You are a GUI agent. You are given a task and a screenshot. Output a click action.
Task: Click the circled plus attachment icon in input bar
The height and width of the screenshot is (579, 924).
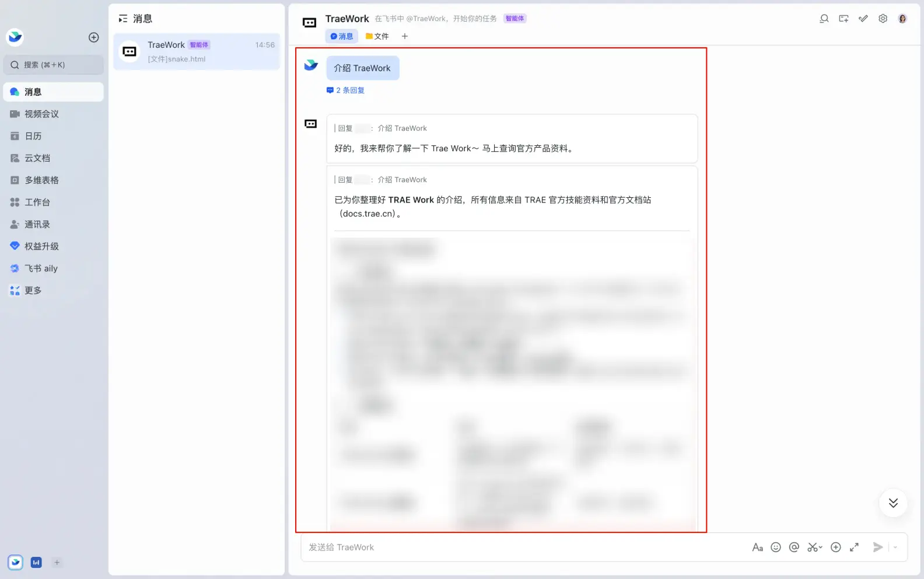coord(836,547)
